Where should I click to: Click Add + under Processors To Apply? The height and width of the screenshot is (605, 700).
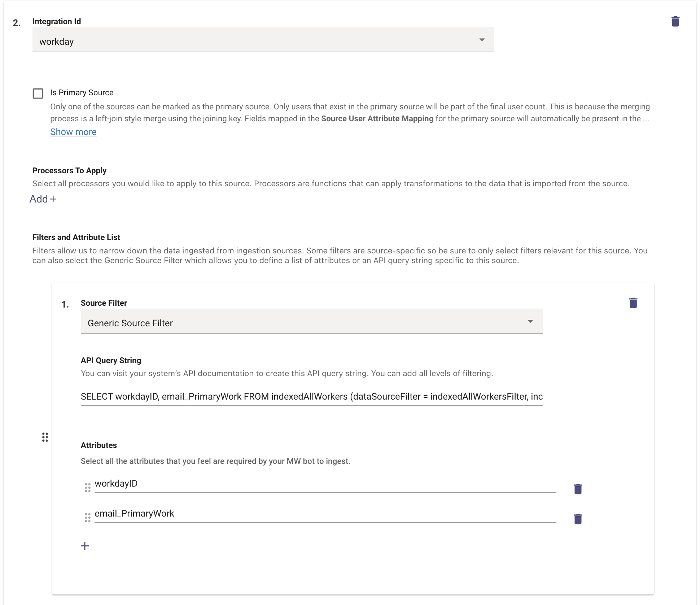tap(43, 199)
